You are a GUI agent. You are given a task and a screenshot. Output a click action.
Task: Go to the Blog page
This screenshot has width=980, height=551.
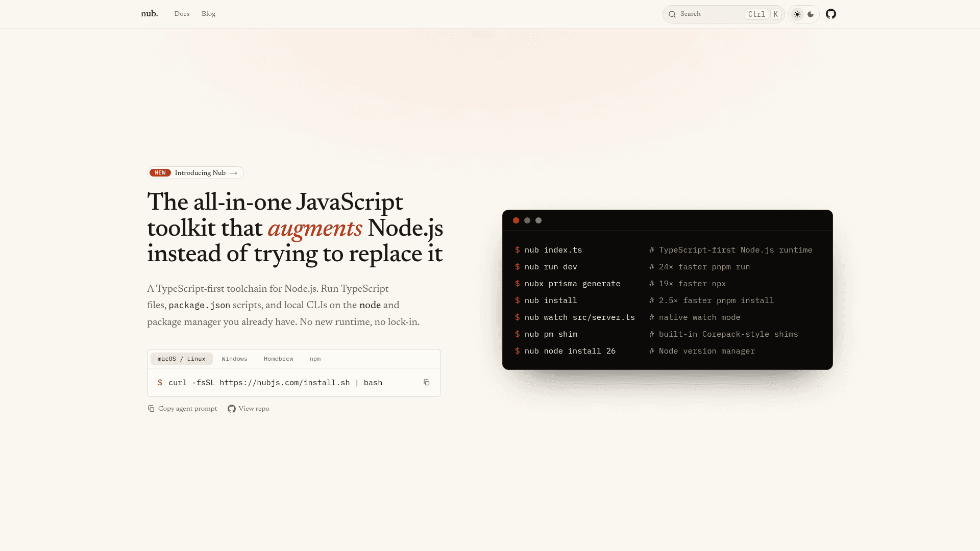[209, 14]
